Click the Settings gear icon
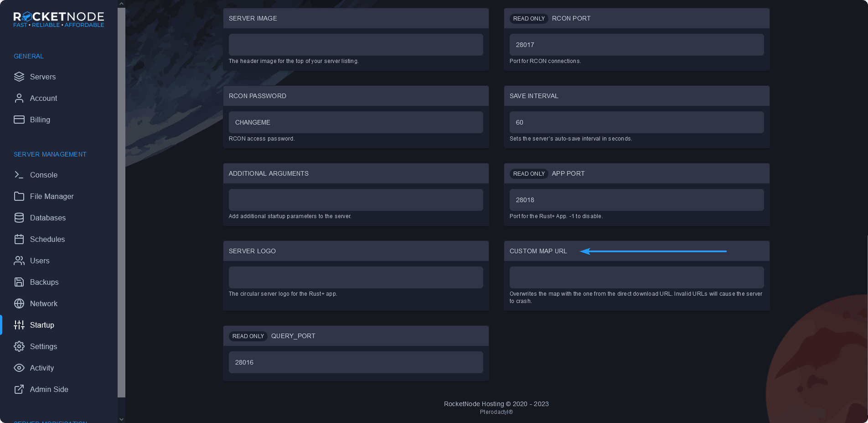This screenshot has height=423, width=868. (x=19, y=346)
